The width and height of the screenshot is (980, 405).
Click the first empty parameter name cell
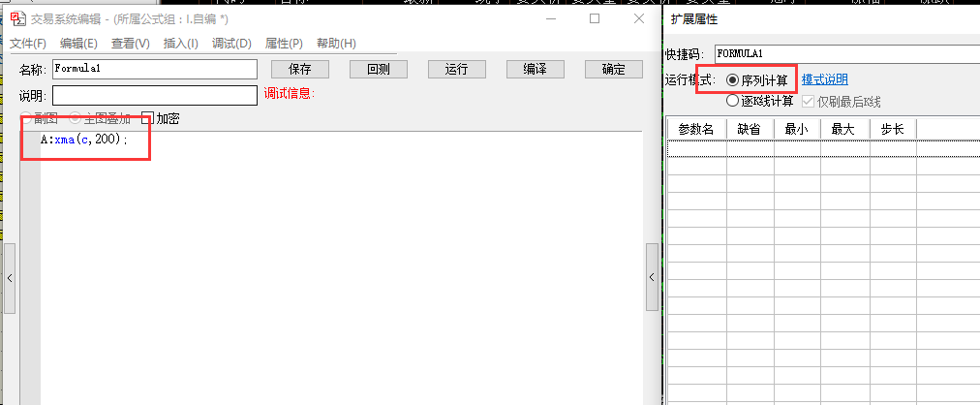[x=697, y=148]
